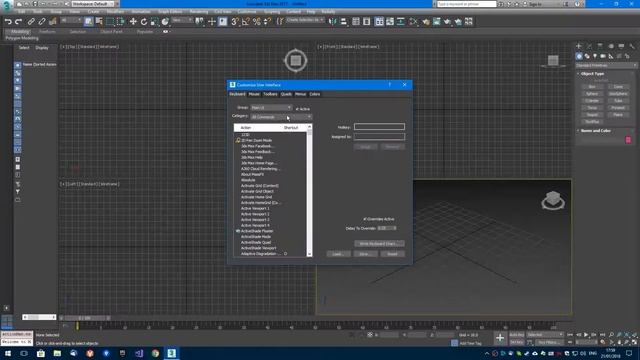Select the Cameras category icon
The image size is (640, 360).
pos(603,56)
